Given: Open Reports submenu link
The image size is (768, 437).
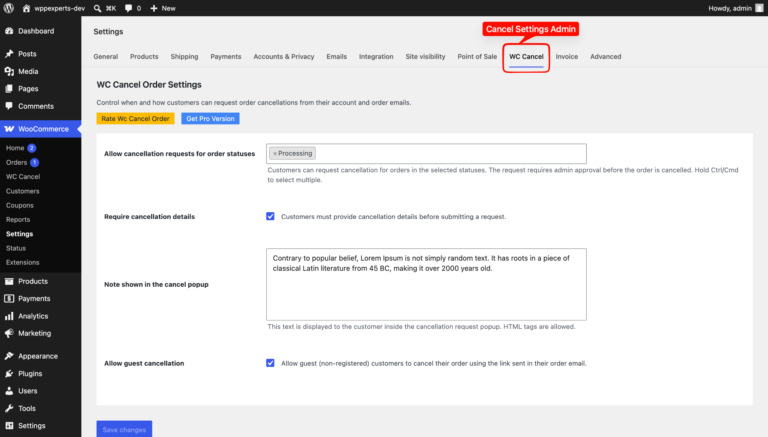Looking at the screenshot, I should tap(18, 219).
